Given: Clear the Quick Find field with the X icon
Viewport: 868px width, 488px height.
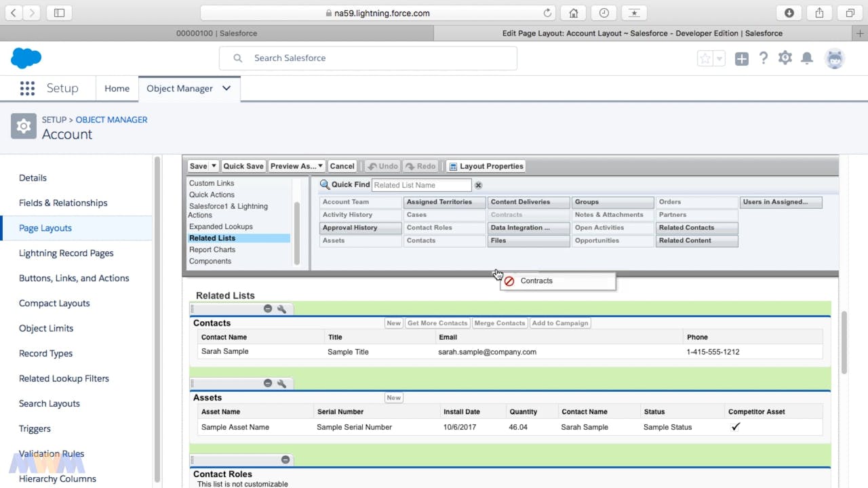Looking at the screenshot, I should point(478,185).
